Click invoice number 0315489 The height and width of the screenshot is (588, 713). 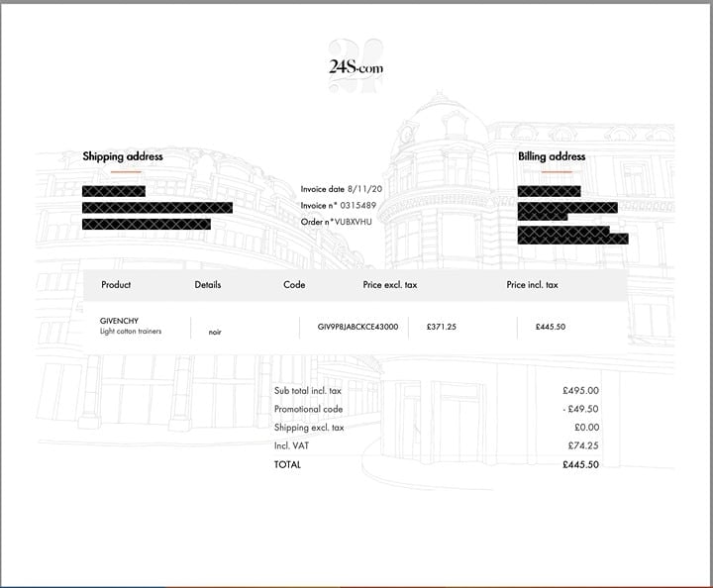[358, 205]
